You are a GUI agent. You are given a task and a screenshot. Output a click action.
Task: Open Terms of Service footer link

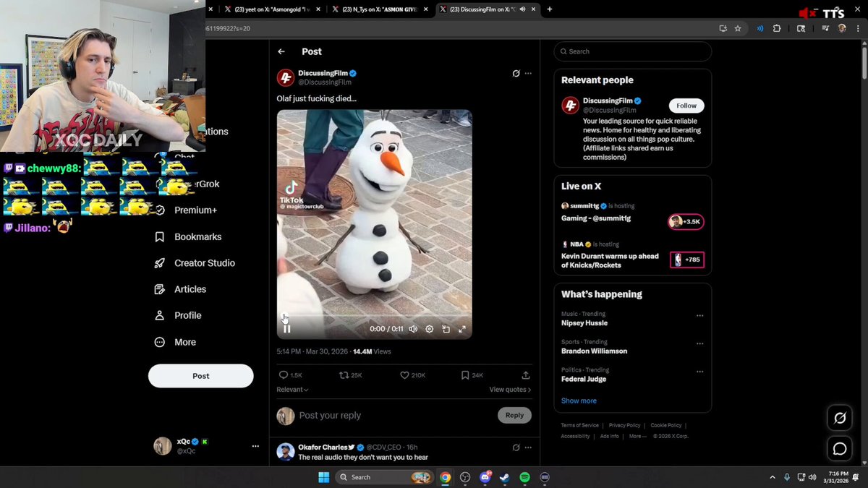pyautogui.click(x=580, y=425)
